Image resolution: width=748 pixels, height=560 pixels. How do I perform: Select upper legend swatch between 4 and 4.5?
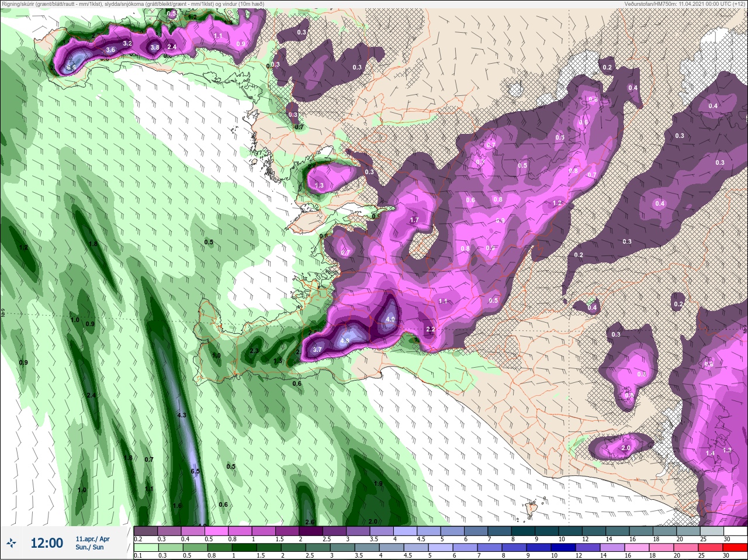tap(406, 531)
